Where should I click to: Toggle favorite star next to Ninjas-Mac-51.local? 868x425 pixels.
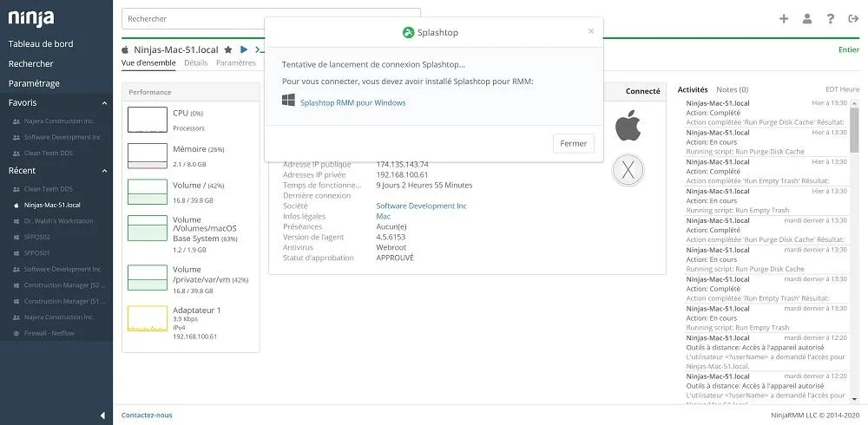pos(228,49)
